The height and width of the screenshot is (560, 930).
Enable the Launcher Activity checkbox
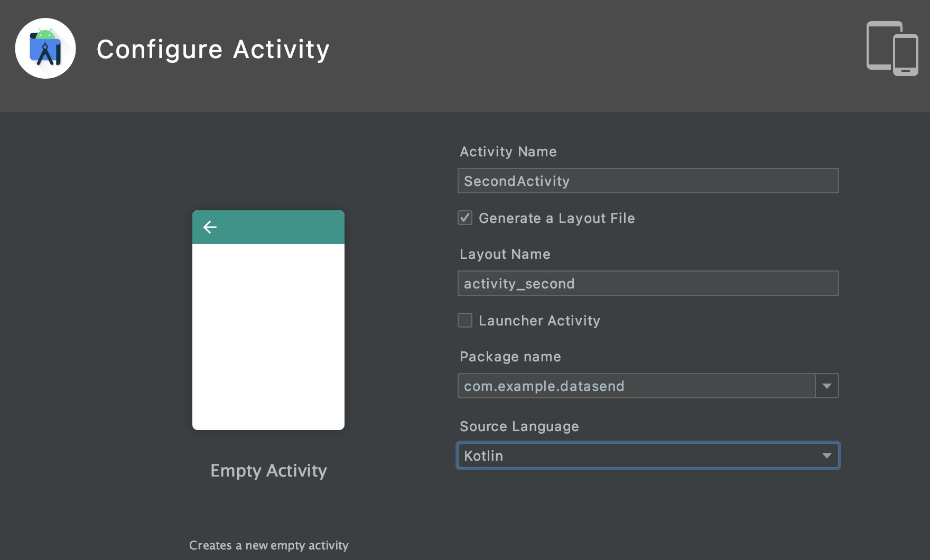(465, 320)
